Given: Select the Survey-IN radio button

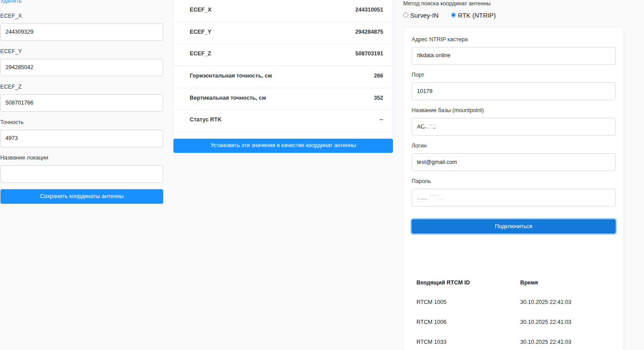Looking at the screenshot, I should pos(406,15).
